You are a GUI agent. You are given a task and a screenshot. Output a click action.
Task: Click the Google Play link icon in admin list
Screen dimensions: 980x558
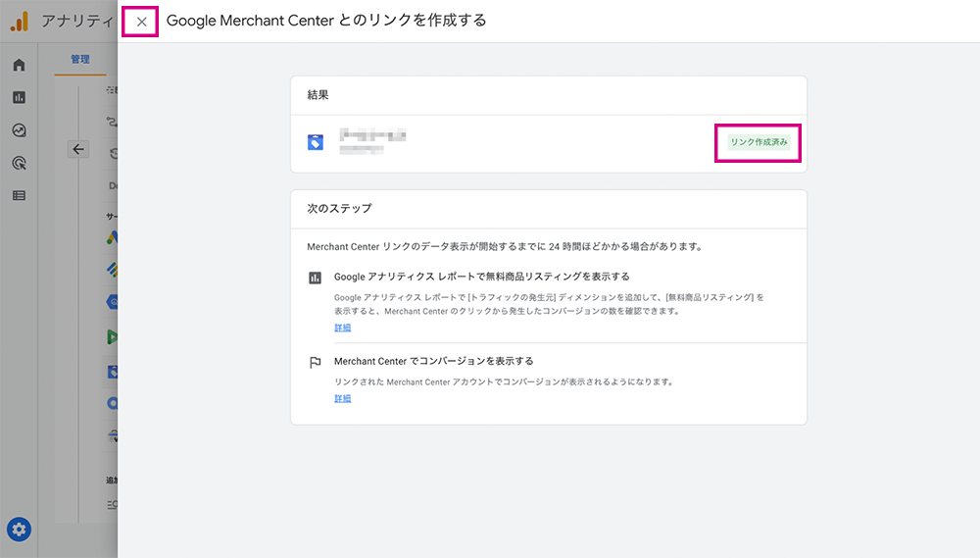click(x=113, y=337)
